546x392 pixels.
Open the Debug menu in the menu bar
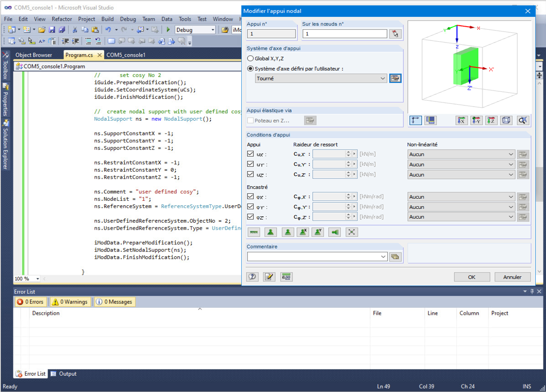(128, 19)
